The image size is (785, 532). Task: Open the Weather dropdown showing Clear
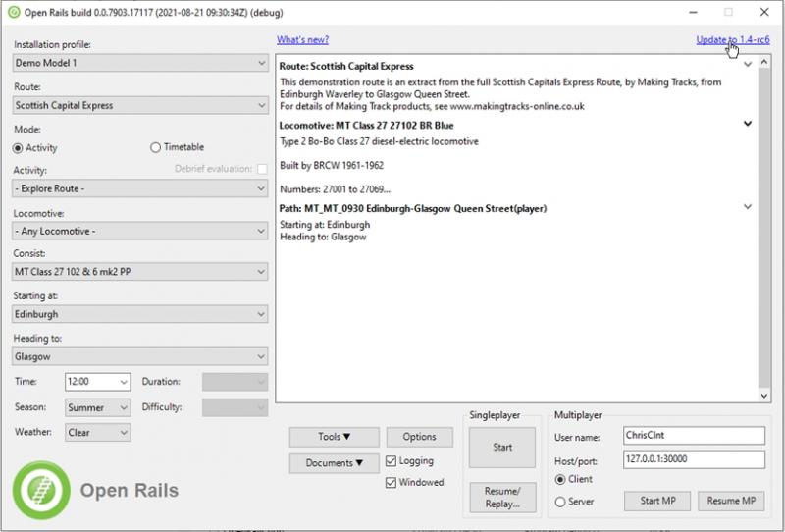(97, 432)
